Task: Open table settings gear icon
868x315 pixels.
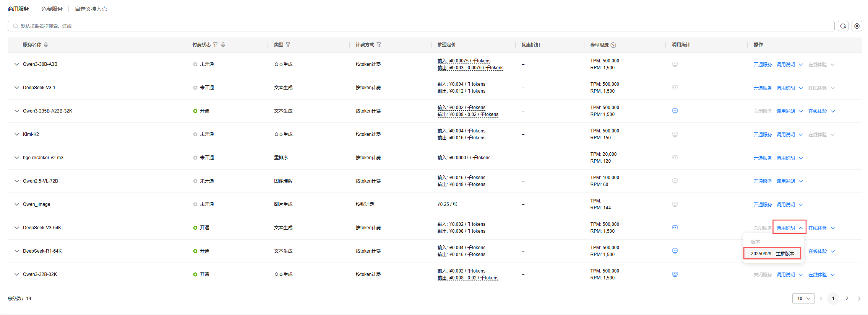Action: click(x=857, y=26)
